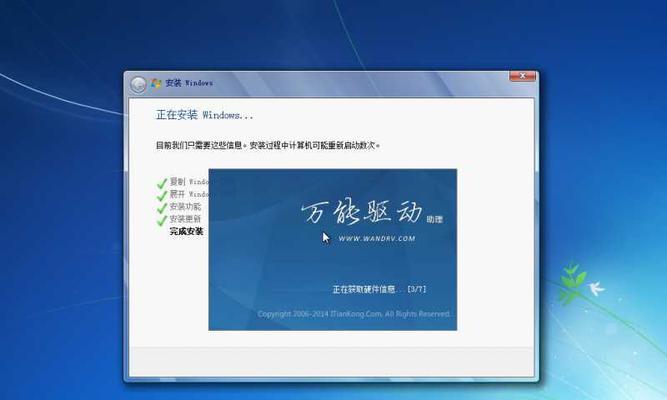Click the green checkmark beside 复制 Windows

[162, 183]
